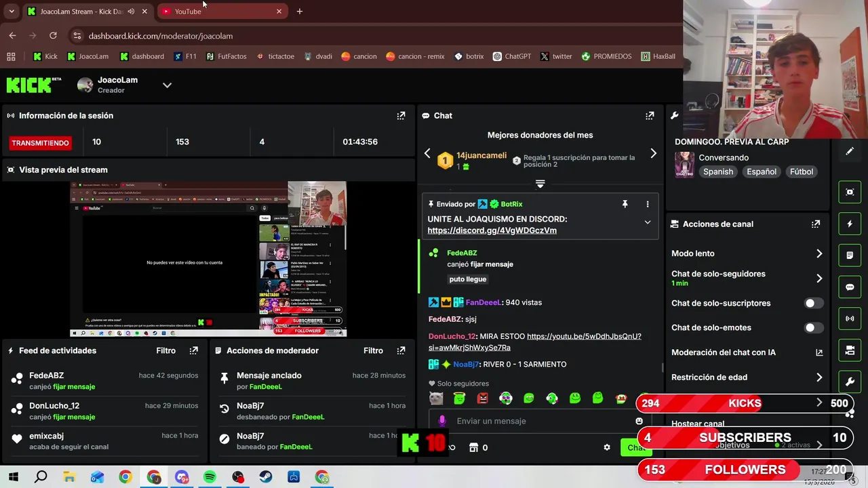Click the KICK logo
Screen dimensions: 868x488
coord(33,85)
